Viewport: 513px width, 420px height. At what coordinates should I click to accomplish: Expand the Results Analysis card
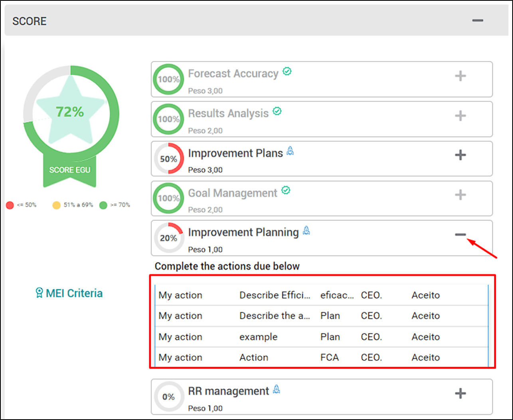click(x=460, y=116)
